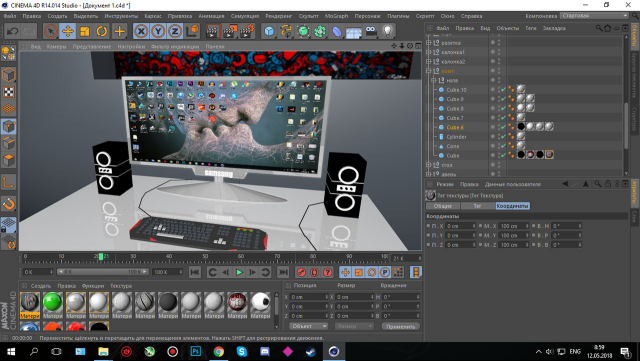This screenshot has width=640, height=361.
Task: Open the Объект coordinate mode dropdown
Action: (309, 326)
